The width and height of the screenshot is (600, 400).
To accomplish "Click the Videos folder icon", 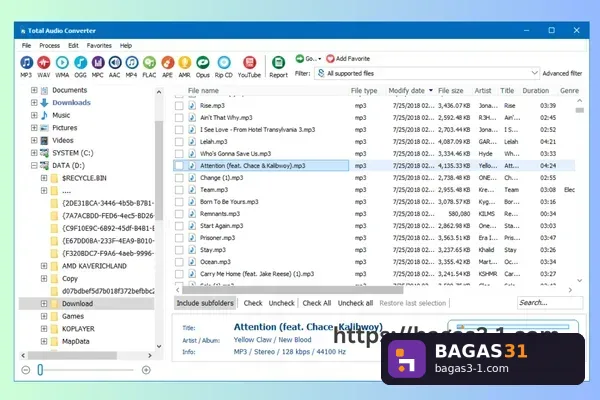I will [x=44, y=140].
